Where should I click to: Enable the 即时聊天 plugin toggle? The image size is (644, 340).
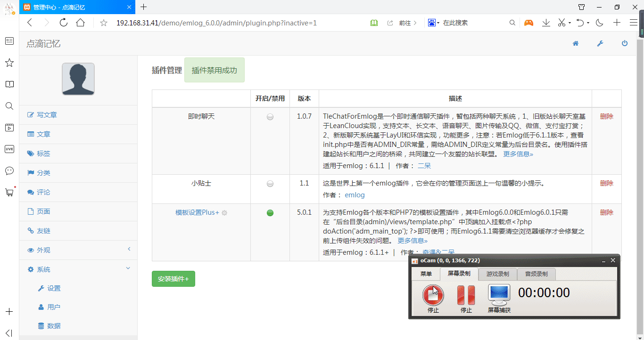270,117
